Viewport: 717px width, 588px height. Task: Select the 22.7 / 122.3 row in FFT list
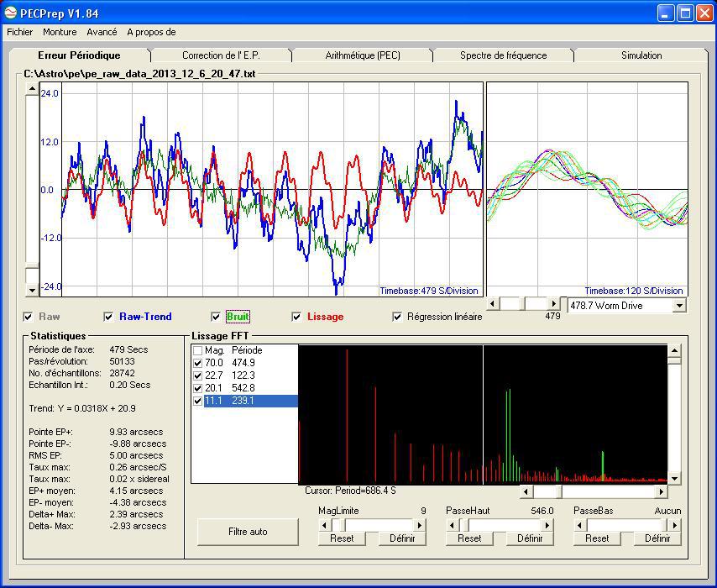[243, 375]
